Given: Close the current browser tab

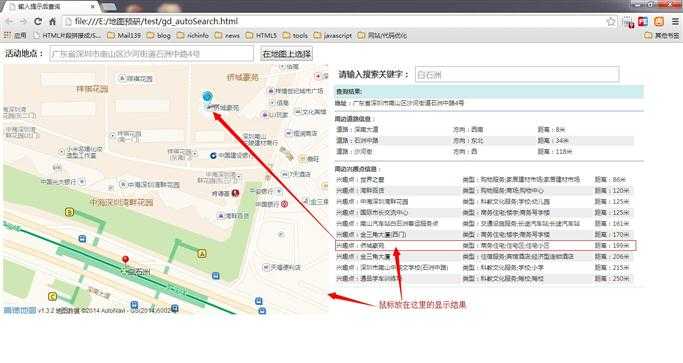Looking at the screenshot, I should [93, 7].
